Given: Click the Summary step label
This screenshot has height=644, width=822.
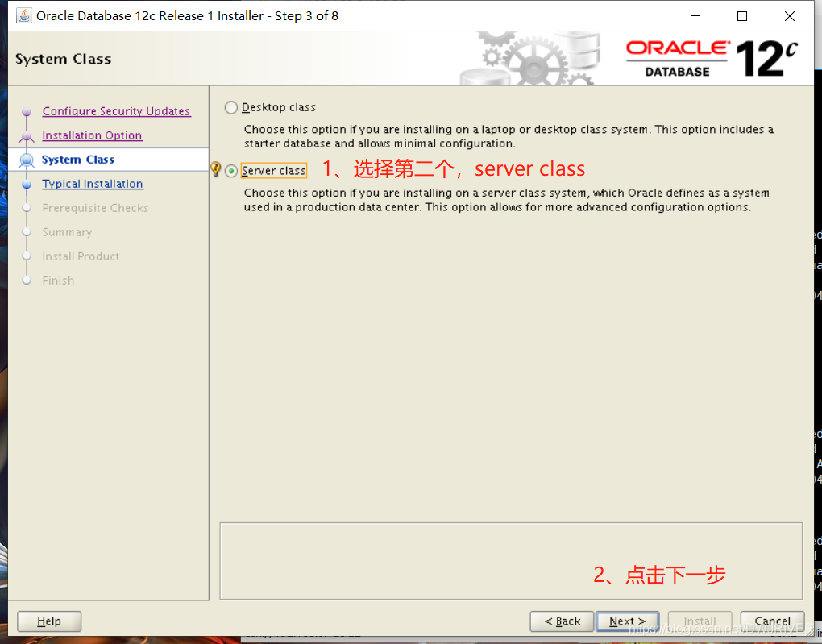Looking at the screenshot, I should point(67,232).
